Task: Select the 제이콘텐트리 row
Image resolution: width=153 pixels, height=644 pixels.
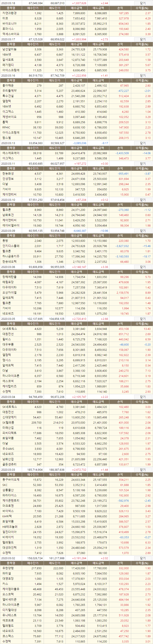Action: coord(11,501)
